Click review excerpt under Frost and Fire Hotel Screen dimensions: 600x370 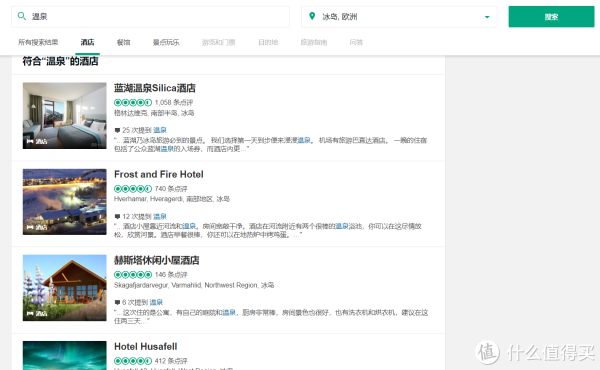[x=268, y=230]
